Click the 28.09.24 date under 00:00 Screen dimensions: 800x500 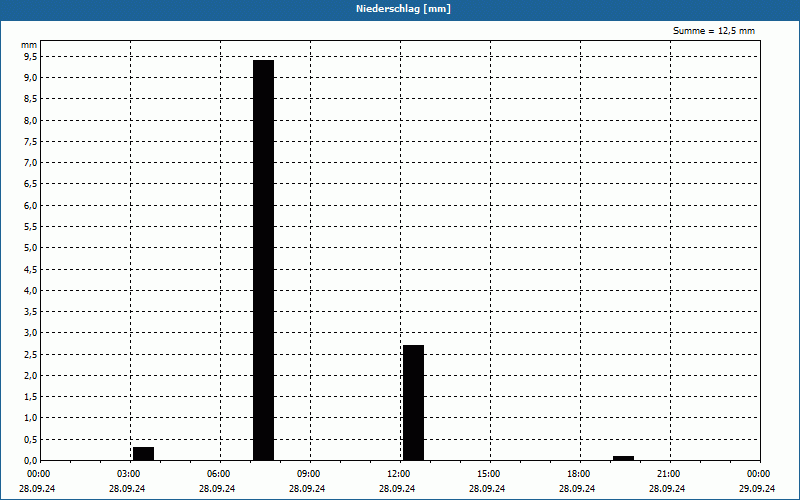(x=37, y=488)
